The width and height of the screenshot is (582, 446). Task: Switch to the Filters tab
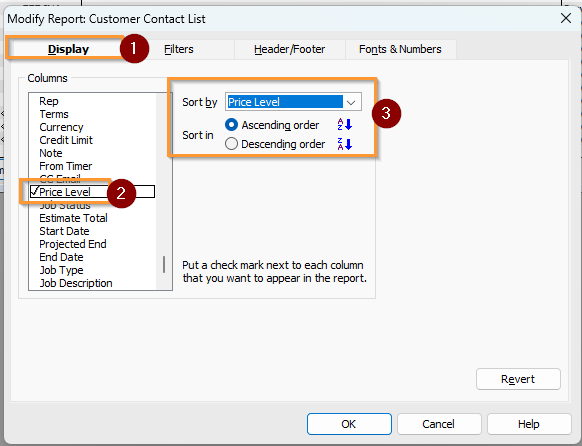[179, 49]
